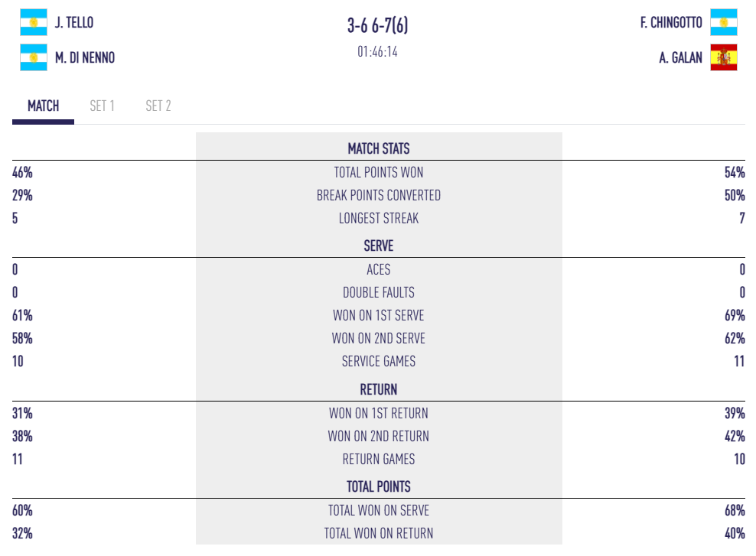Select the Longest Streak row label

379,219
